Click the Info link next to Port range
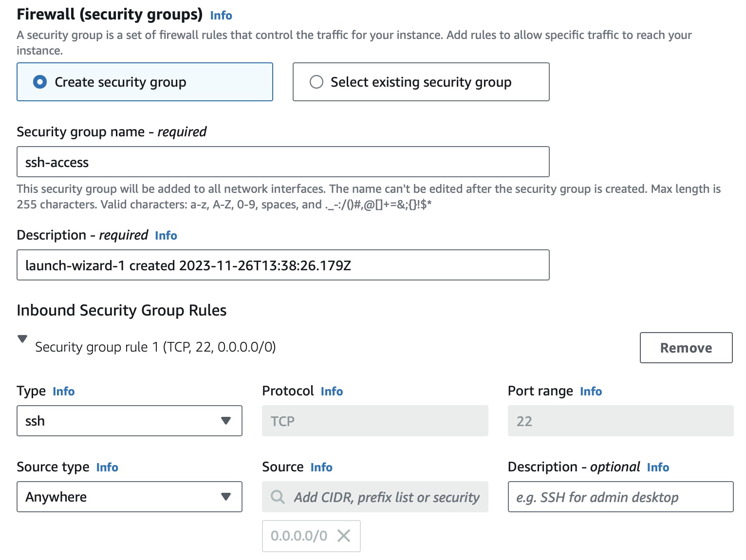This screenshot has width=746, height=560. [591, 392]
